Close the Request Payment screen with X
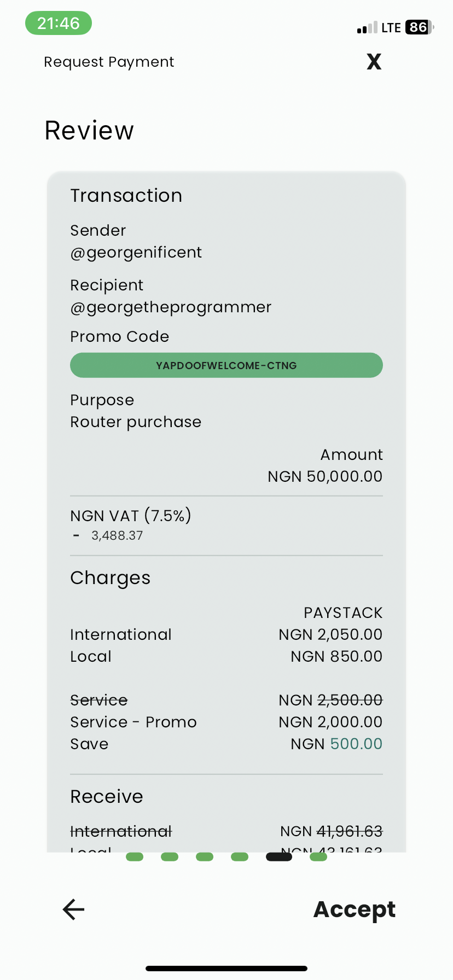This screenshot has width=453, height=980. (374, 62)
